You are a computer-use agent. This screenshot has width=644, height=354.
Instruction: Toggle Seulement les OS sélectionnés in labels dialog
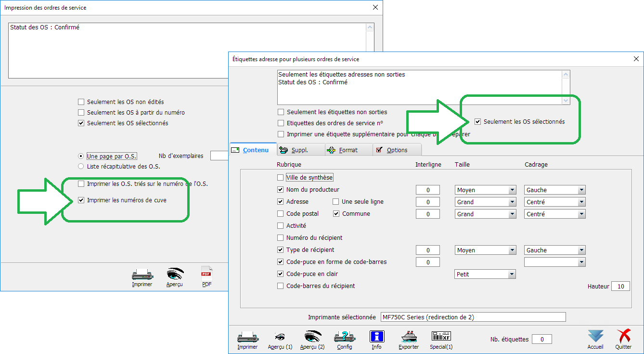coord(478,122)
